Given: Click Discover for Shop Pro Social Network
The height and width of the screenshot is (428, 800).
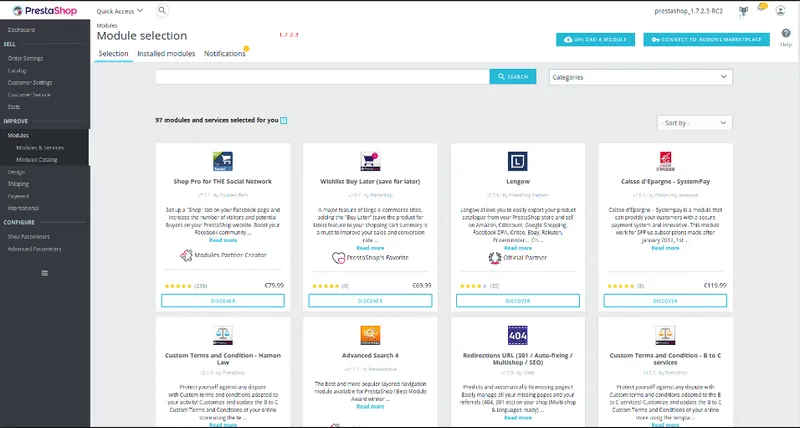Looking at the screenshot, I should click(x=223, y=301).
